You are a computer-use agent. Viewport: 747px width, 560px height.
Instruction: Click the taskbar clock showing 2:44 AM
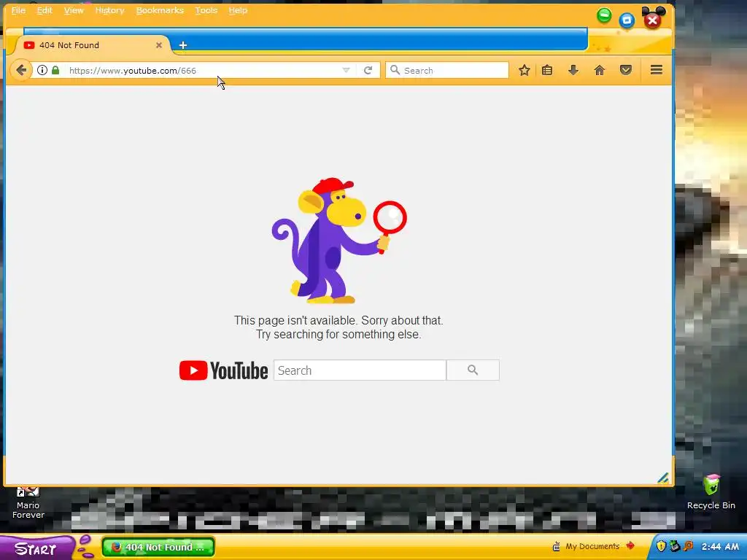pos(720,547)
